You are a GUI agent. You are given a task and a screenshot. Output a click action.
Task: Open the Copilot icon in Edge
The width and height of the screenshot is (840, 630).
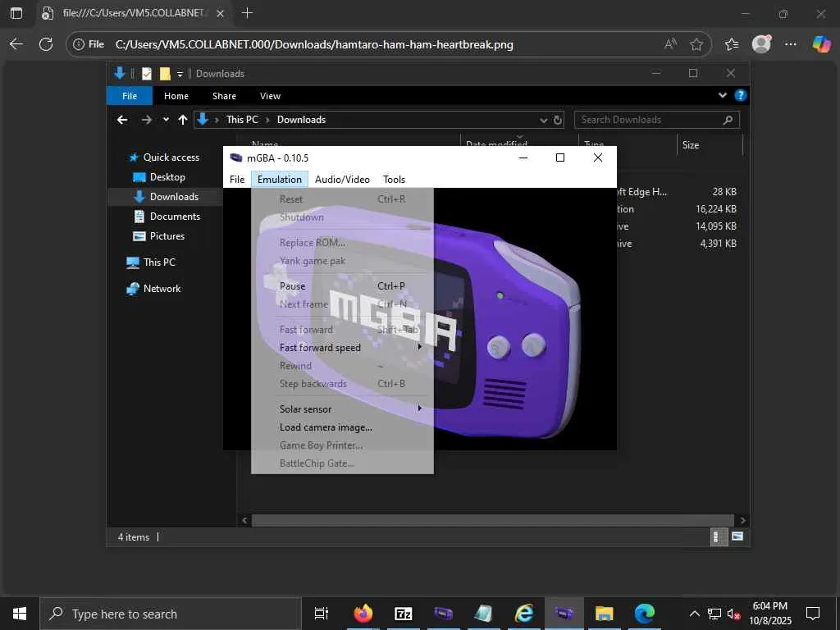pos(820,44)
